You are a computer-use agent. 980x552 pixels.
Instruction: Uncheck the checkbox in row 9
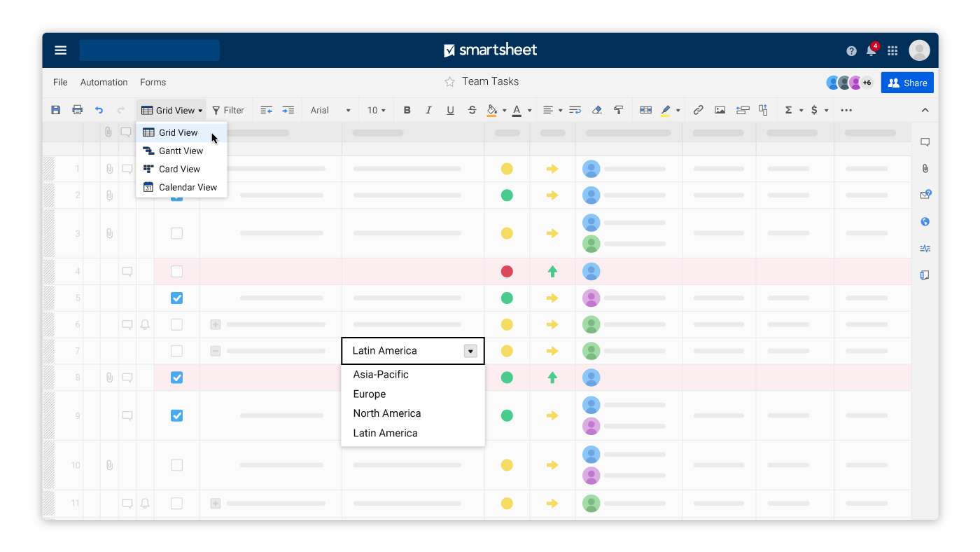[176, 415]
